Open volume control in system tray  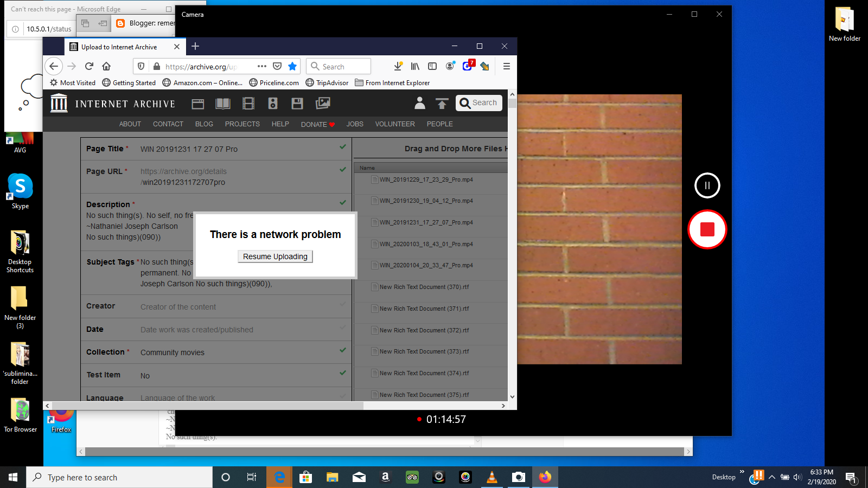797,477
